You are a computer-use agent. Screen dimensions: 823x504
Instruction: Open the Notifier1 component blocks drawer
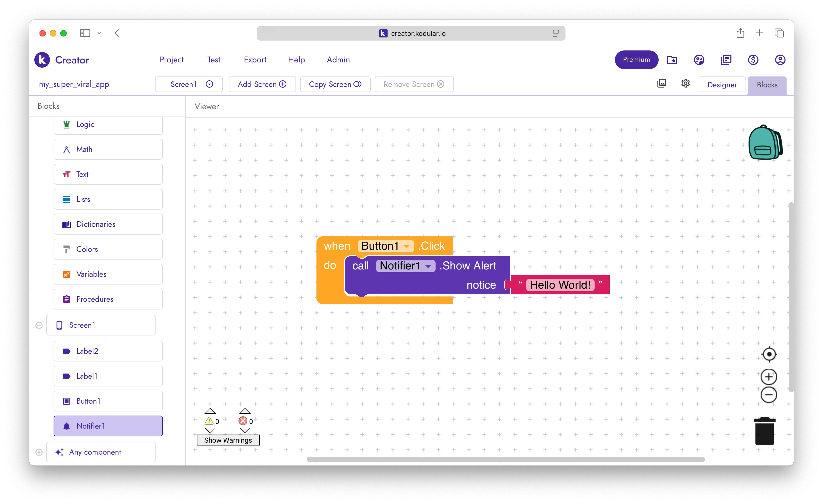107,426
